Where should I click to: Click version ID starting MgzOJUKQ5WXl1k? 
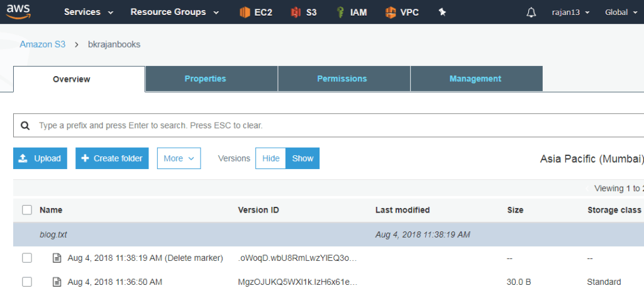pos(298,282)
